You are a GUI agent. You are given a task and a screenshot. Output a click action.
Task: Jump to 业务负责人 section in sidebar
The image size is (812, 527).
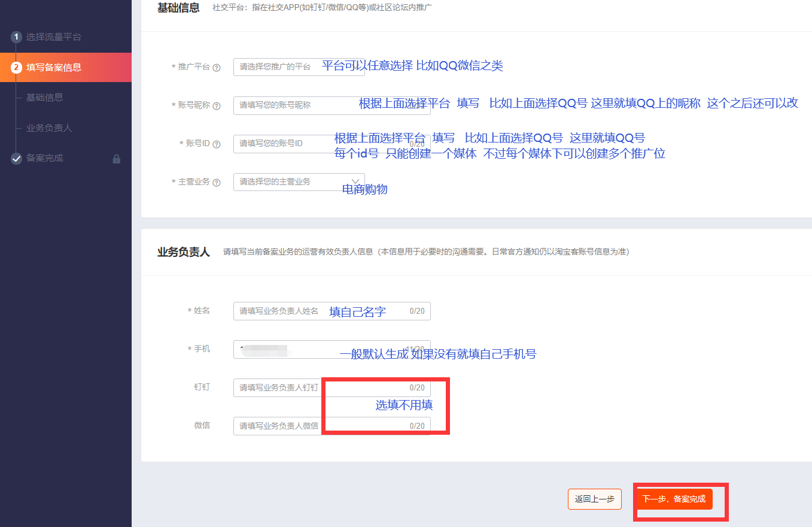tap(49, 128)
